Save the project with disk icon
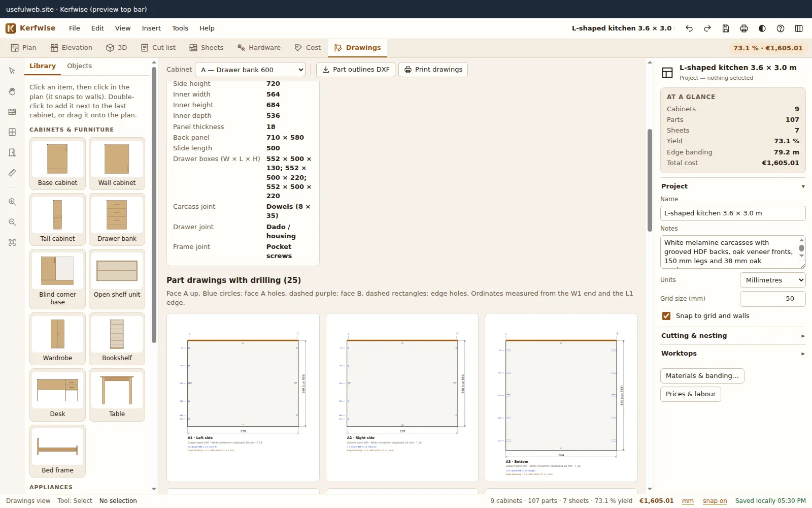Image resolution: width=812 pixels, height=508 pixels. (x=726, y=28)
